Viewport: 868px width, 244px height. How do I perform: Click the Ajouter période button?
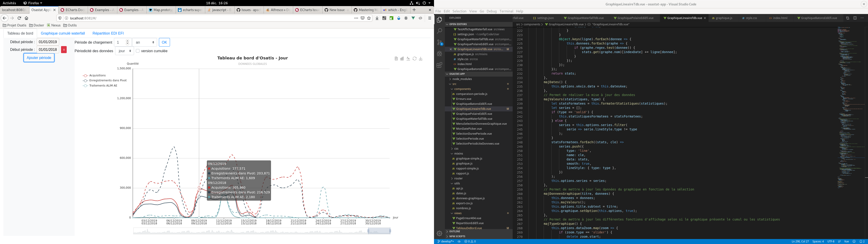coord(39,58)
